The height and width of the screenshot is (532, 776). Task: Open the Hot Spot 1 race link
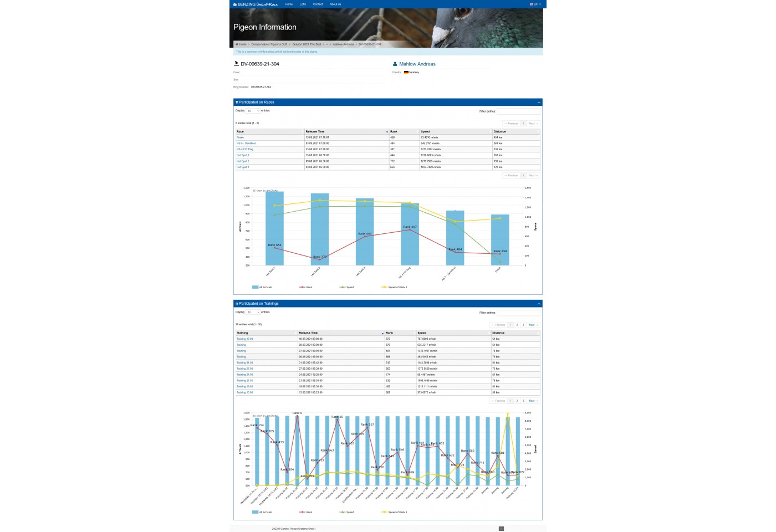243,167
